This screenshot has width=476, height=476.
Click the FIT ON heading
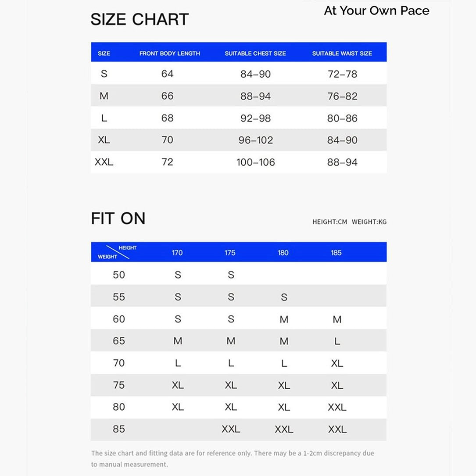[x=118, y=218]
